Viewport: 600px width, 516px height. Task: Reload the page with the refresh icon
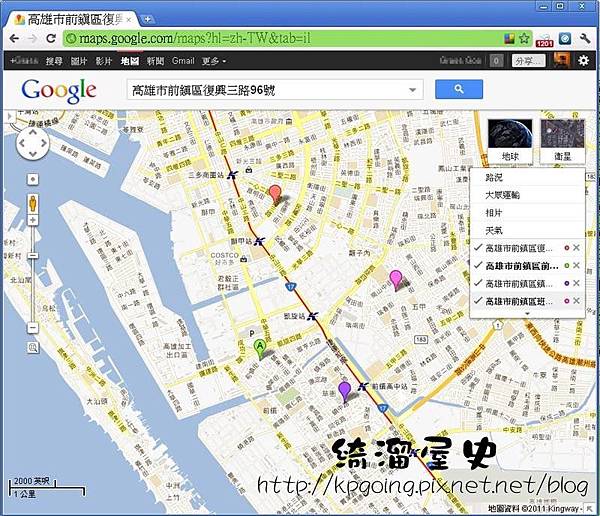51,38
